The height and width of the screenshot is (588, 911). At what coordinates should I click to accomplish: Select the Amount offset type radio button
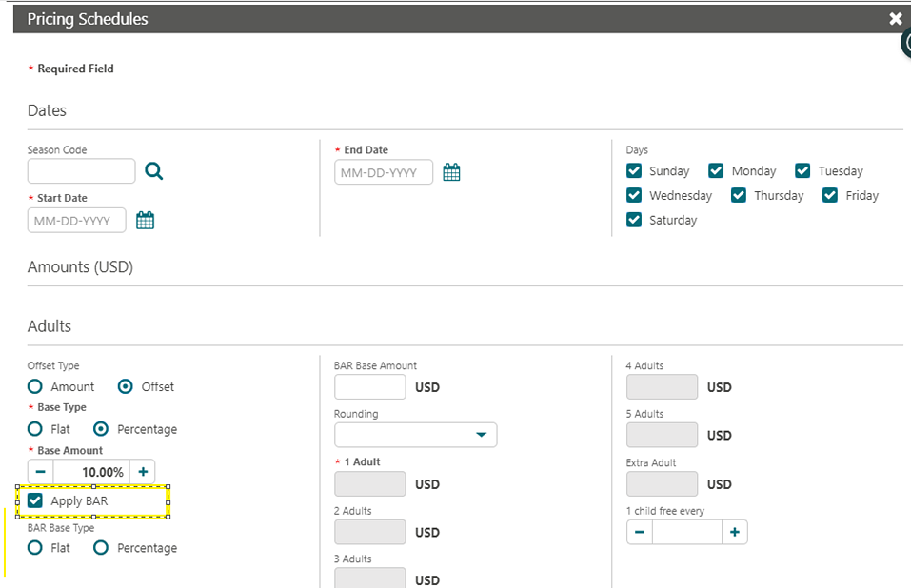tap(35, 386)
